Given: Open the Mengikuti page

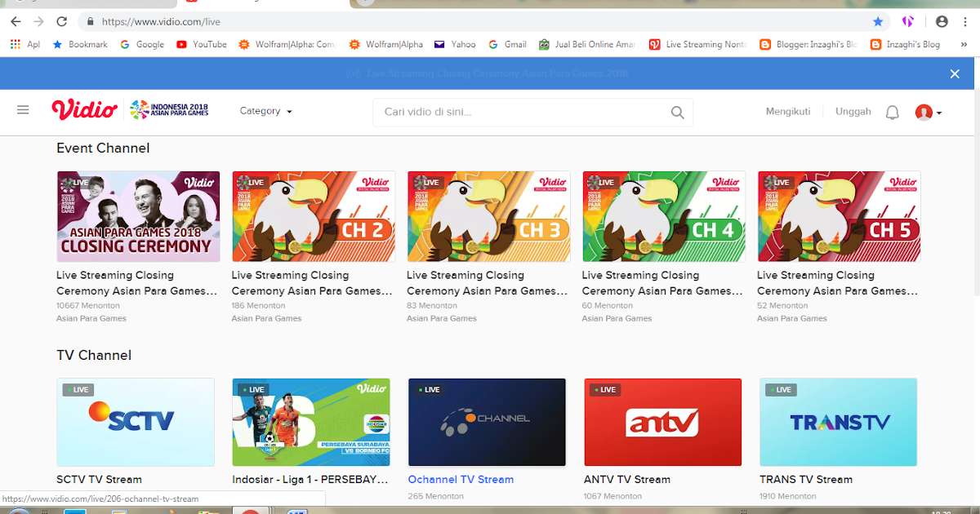Looking at the screenshot, I should pos(788,111).
